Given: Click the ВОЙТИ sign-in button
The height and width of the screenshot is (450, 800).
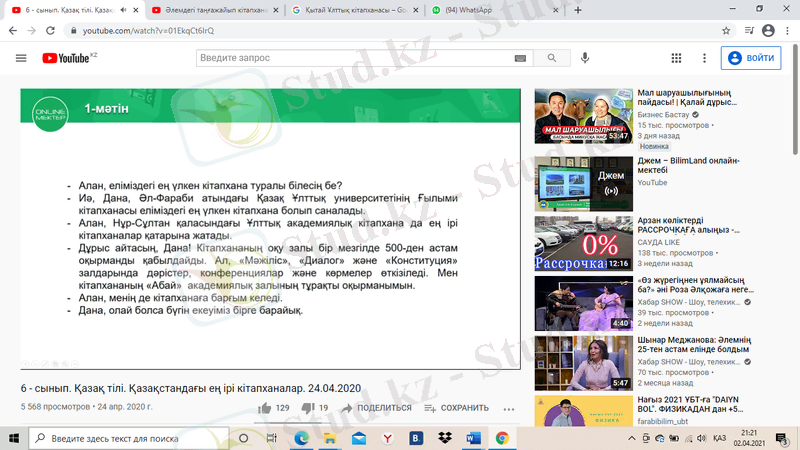Looking at the screenshot, I should (x=752, y=58).
